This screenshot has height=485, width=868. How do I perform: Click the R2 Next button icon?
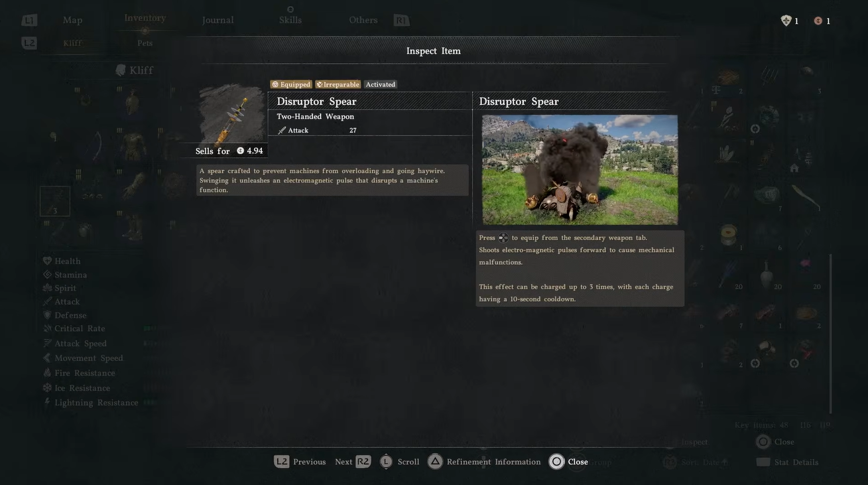(363, 462)
